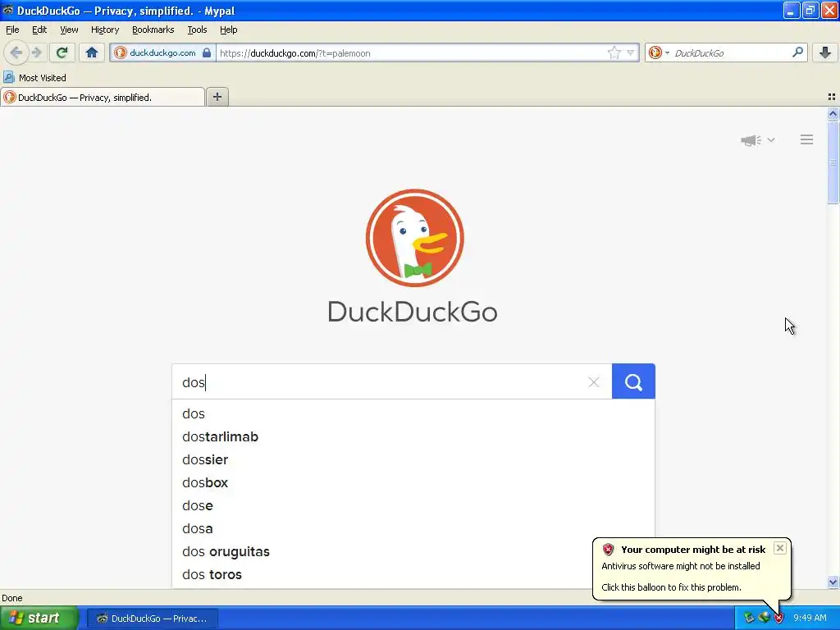Open a new tab with the plus button
The height and width of the screenshot is (630, 840).
(x=217, y=97)
